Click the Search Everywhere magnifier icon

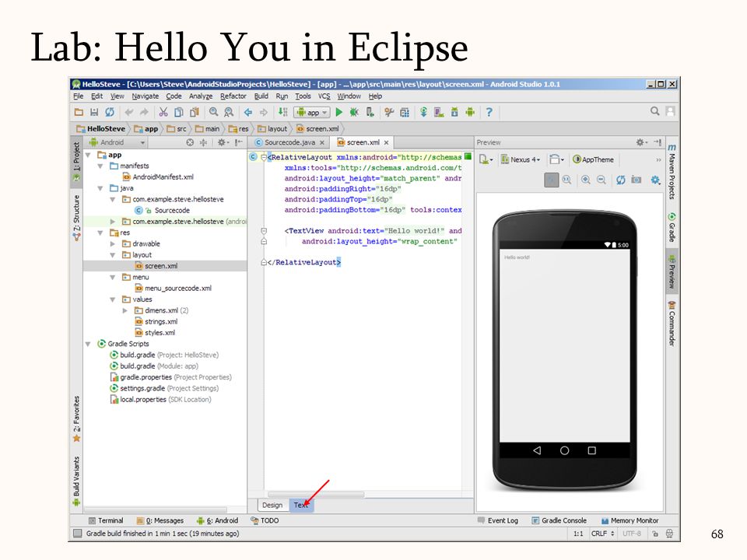(655, 111)
